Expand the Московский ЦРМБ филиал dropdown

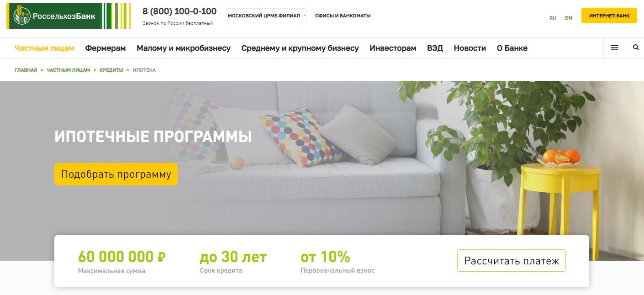click(x=267, y=16)
